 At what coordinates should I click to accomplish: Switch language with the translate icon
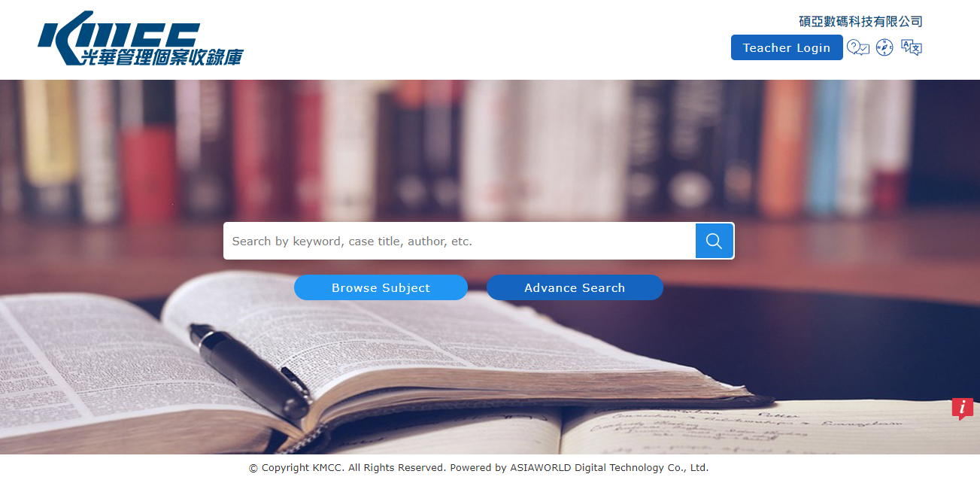pos(912,47)
